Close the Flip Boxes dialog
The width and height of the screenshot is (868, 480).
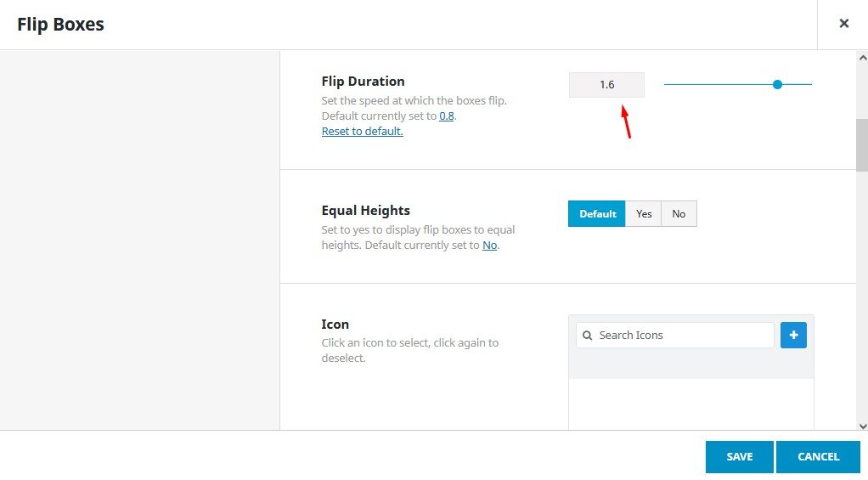pyautogui.click(x=843, y=24)
